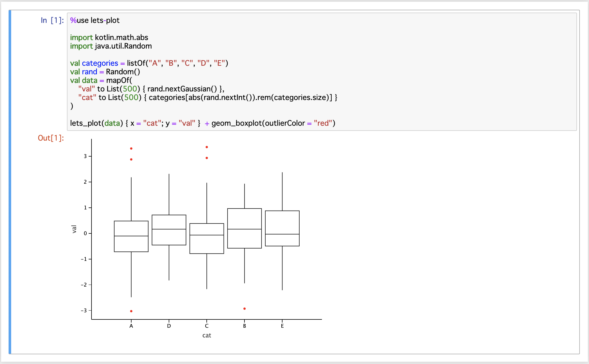Viewport: 589px width, 364px height.
Task: Click the x-axis title 'cat'
Action: tap(207, 335)
